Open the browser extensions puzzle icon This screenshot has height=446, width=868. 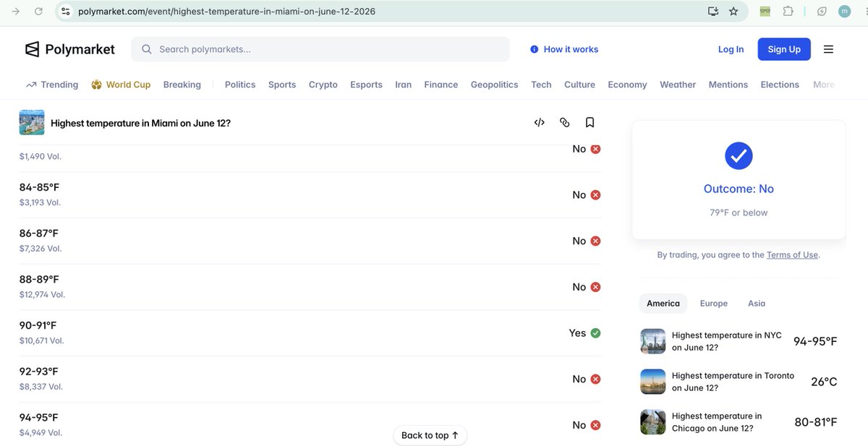click(x=788, y=12)
